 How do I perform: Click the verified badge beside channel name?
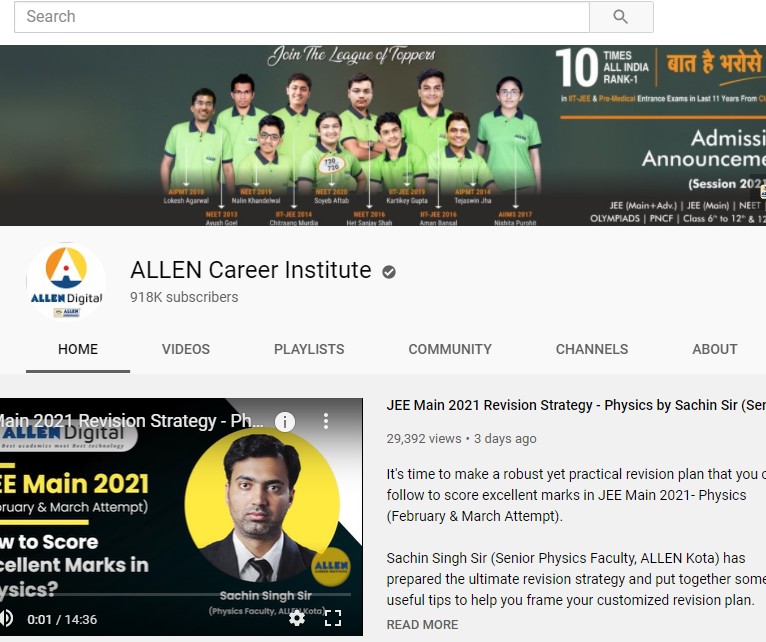(389, 271)
